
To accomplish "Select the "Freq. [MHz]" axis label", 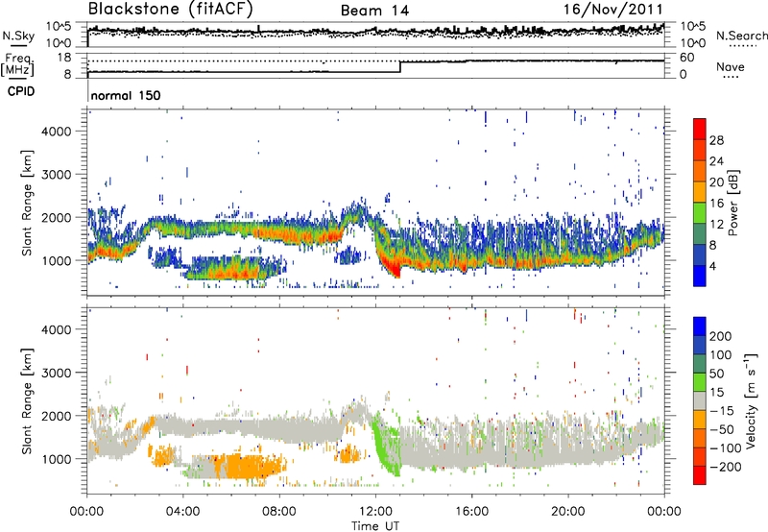I will (x=18, y=65).
